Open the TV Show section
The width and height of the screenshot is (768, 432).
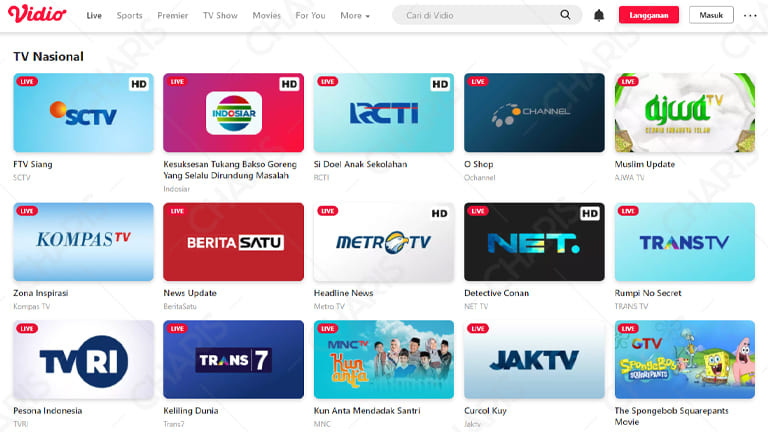coord(220,16)
